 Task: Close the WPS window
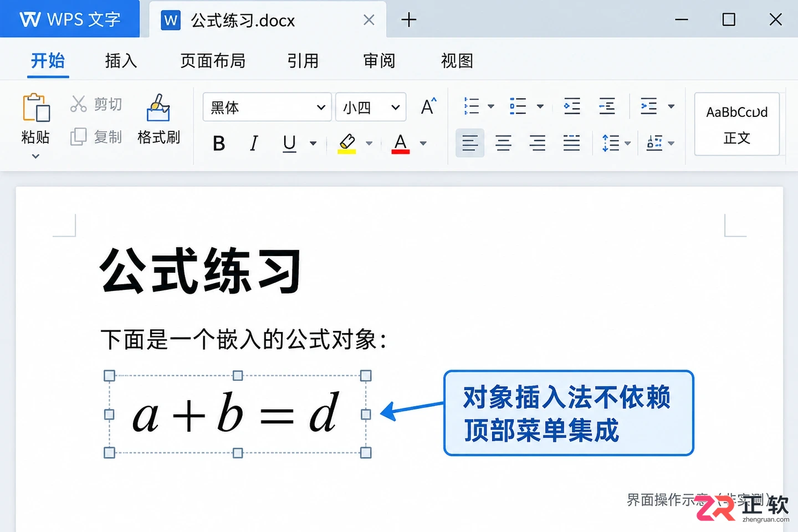click(x=776, y=20)
